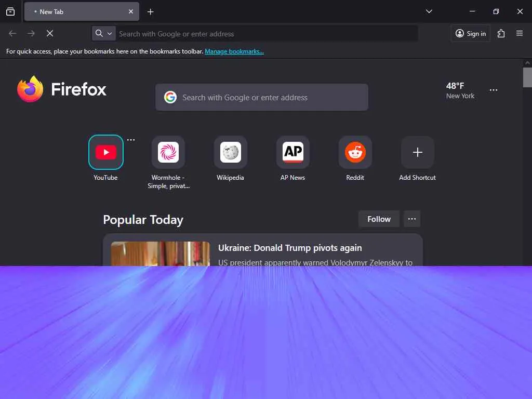Open Popular Today section options menu

tap(412, 219)
